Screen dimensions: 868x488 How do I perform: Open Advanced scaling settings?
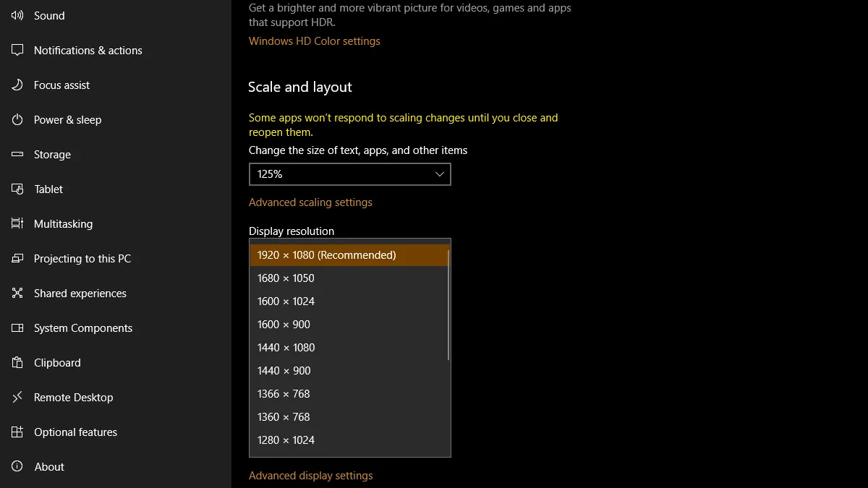coord(310,202)
